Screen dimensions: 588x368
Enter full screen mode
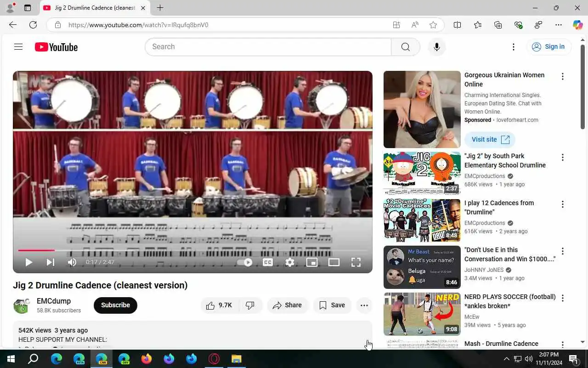point(356,262)
